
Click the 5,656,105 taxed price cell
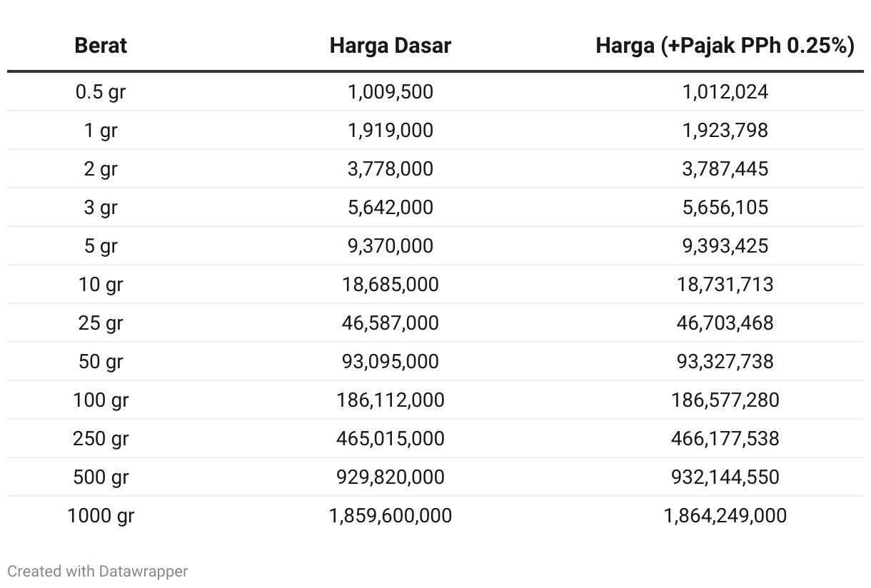coord(725,208)
